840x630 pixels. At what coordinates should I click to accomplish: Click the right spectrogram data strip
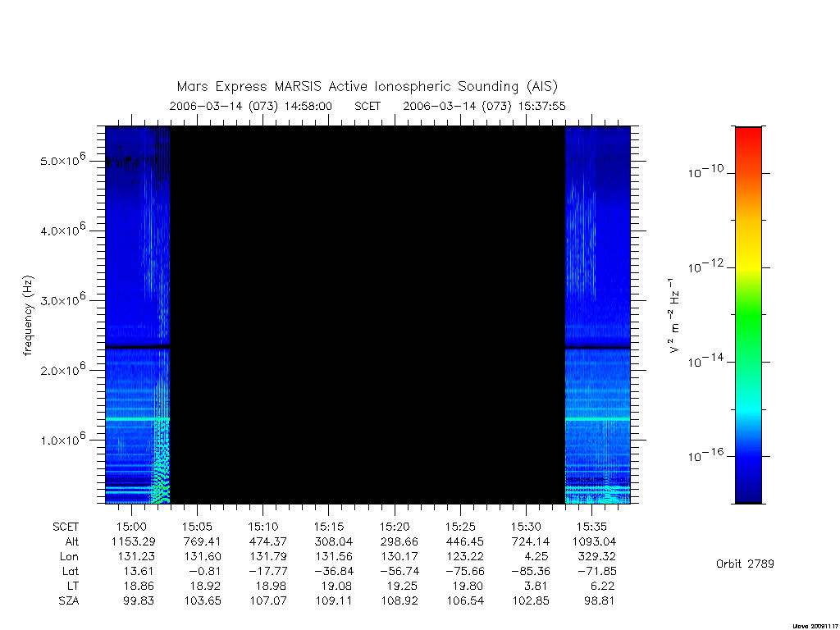click(x=598, y=315)
